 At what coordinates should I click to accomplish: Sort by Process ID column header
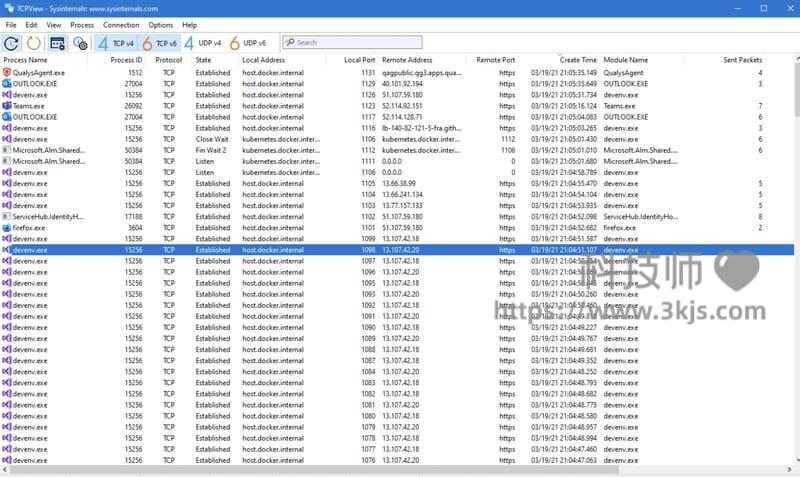click(x=126, y=60)
